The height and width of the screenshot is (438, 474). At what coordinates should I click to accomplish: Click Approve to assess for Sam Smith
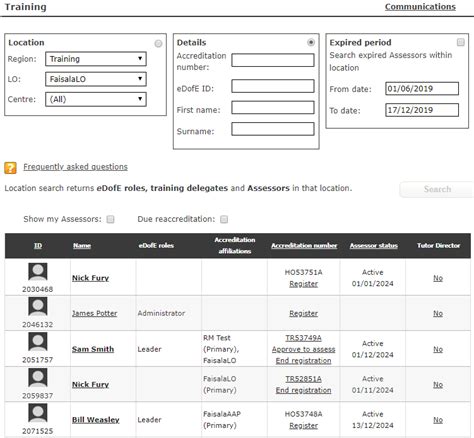[x=303, y=349]
